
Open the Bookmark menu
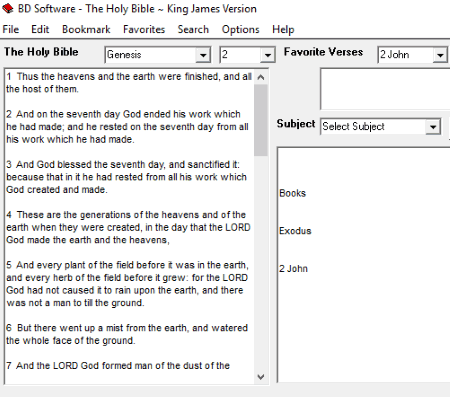click(86, 29)
